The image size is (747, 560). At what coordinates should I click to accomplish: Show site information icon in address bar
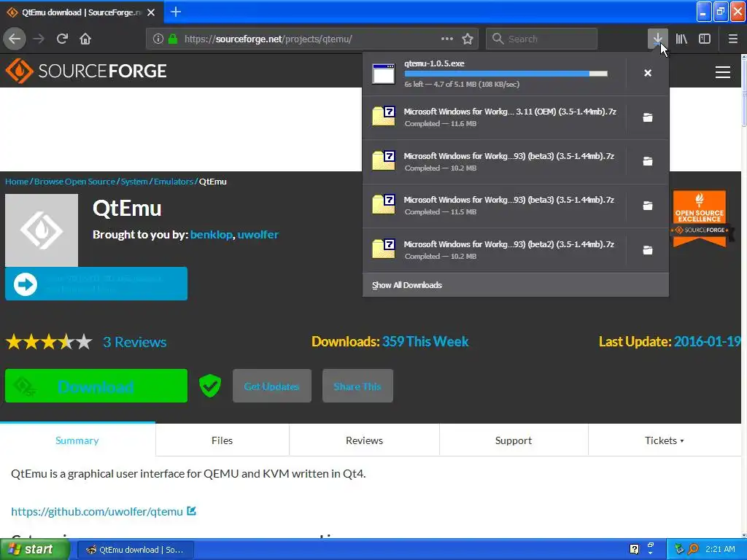click(x=158, y=39)
